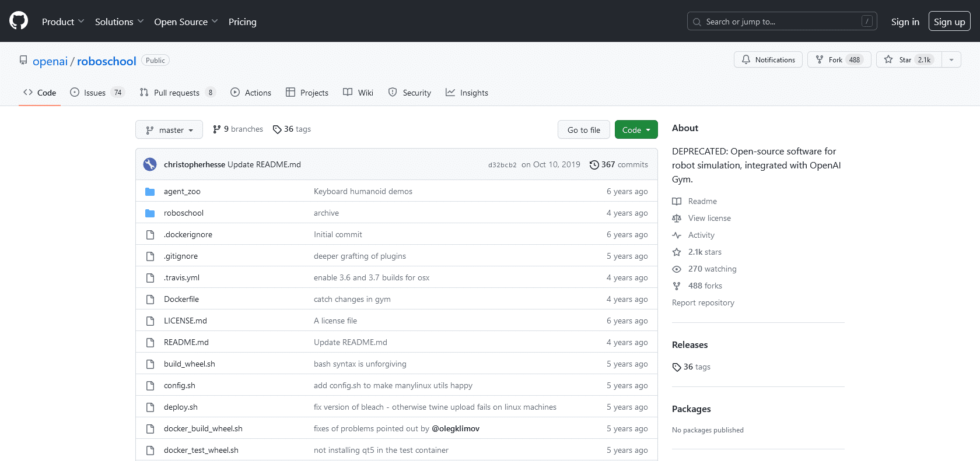The image size is (980, 461).
Task: Click 'Keyboard humanoid demos' commit message
Action: click(x=363, y=191)
